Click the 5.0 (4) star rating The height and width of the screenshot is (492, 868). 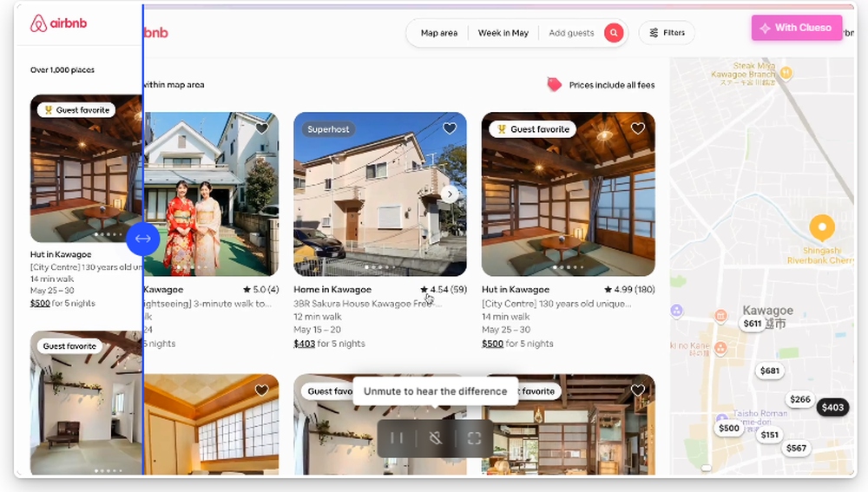[x=260, y=290]
